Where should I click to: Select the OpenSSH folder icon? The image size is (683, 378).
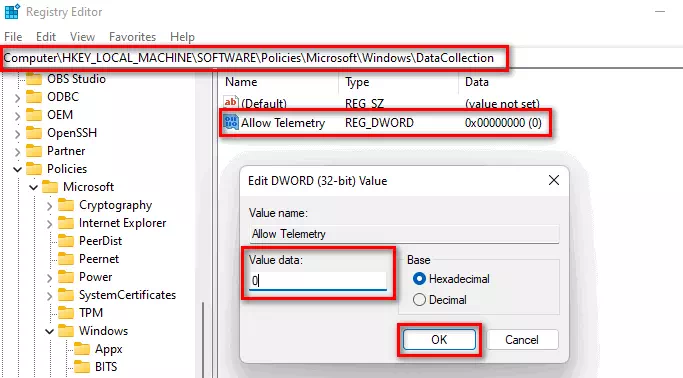point(34,133)
